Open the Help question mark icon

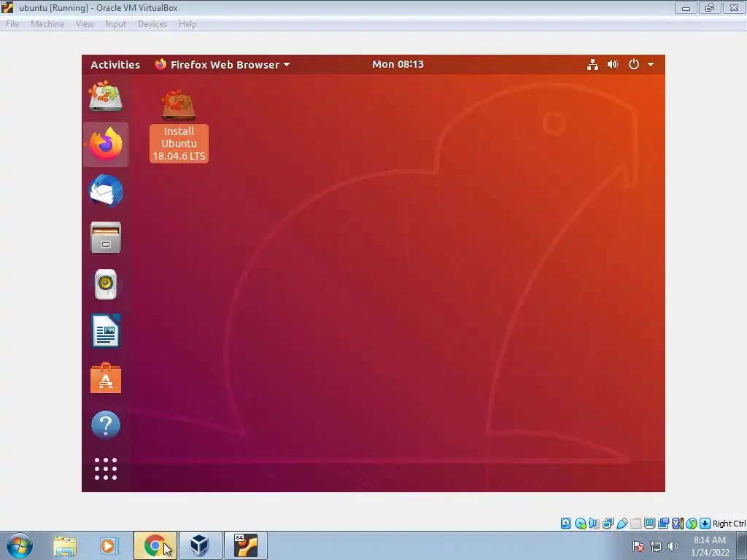106,425
